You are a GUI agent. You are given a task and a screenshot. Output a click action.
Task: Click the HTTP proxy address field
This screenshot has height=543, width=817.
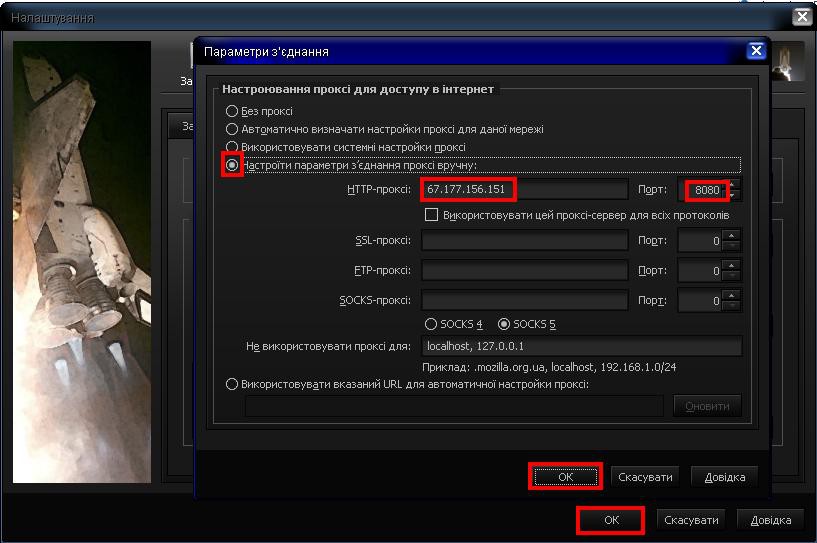(525, 189)
